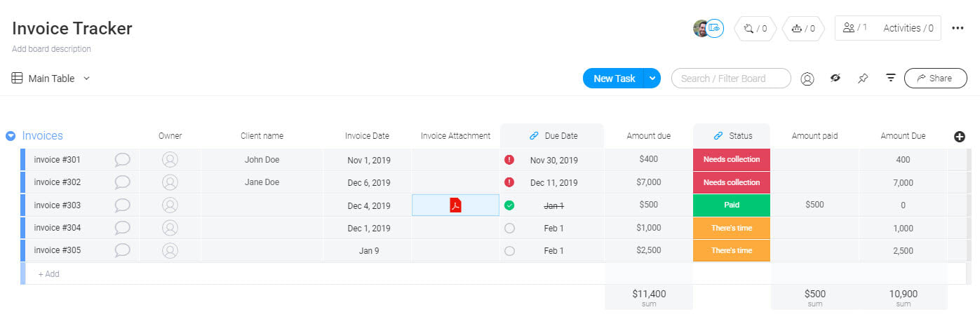Open the integrations counter icon
The image size is (980, 319).
pos(755,29)
